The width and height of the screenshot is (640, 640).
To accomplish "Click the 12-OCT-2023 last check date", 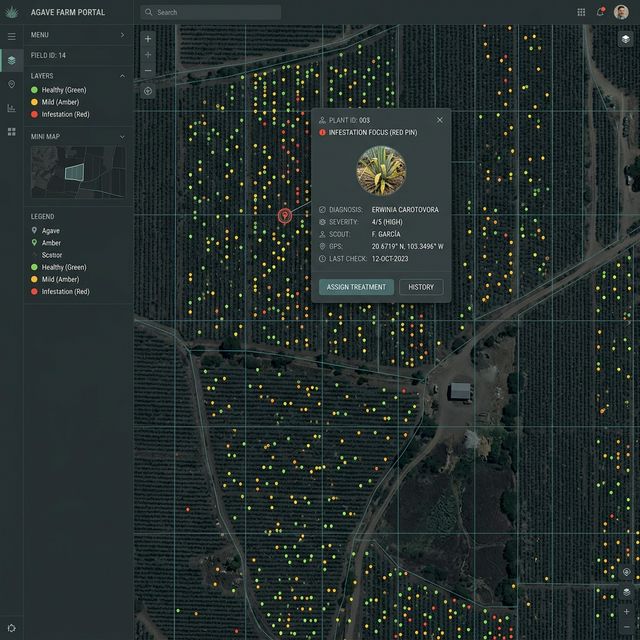I will tap(390, 259).
